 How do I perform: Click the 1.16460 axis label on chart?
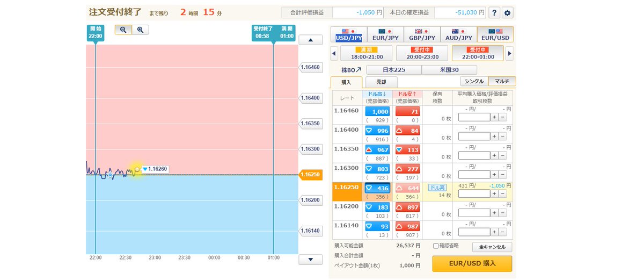(x=310, y=67)
